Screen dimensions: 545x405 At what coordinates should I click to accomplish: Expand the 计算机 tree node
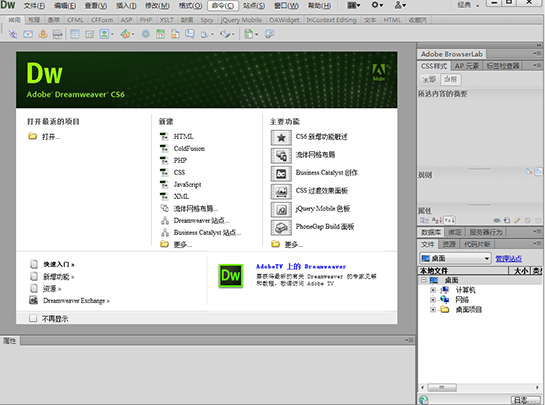click(x=433, y=290)
